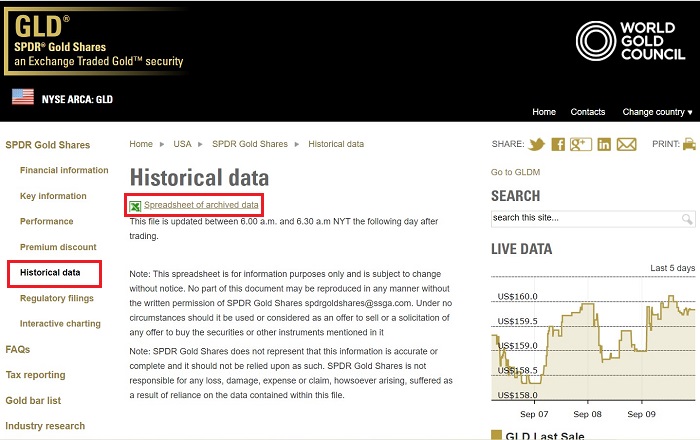Click the live data price chart
The width and height of the screenshot is (700, 440).
pos(593,339)
